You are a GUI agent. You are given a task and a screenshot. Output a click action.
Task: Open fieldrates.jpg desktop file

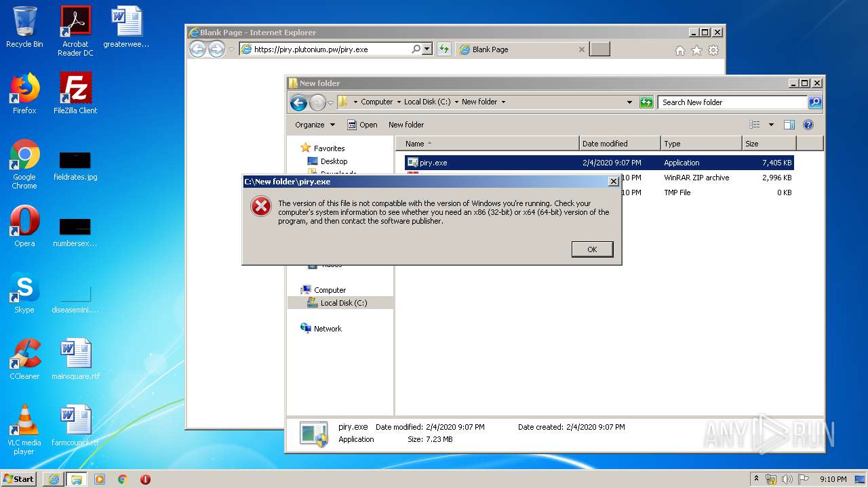coord(75,165)
